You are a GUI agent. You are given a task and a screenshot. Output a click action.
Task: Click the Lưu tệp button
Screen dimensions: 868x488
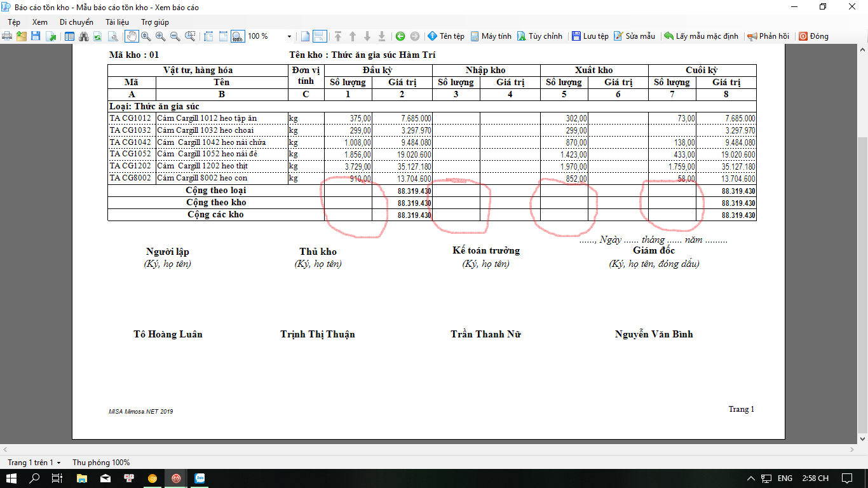590,36
